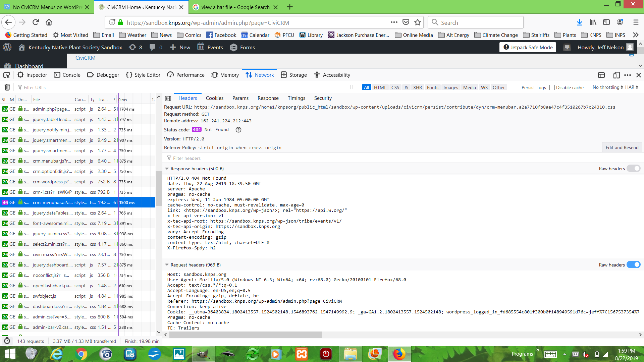
Task: Click the No throttling dropdown
Action: (x=607, y=87)
